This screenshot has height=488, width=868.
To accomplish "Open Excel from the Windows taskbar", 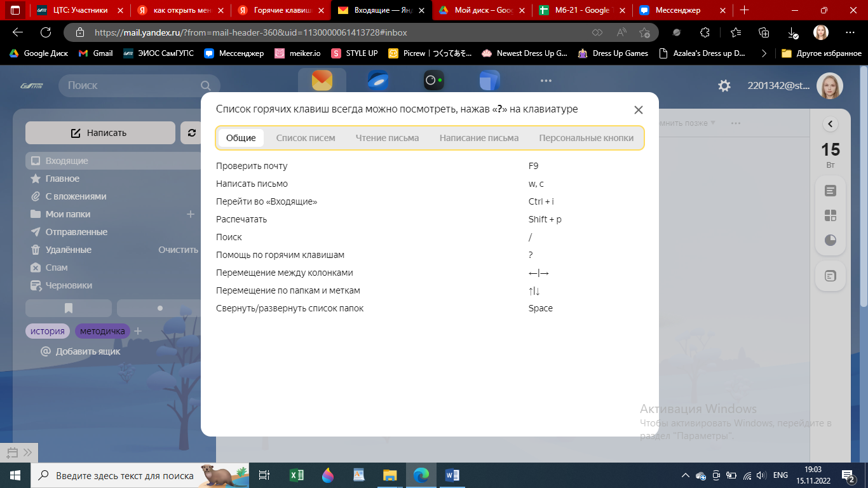I will [x=296, y=475].
